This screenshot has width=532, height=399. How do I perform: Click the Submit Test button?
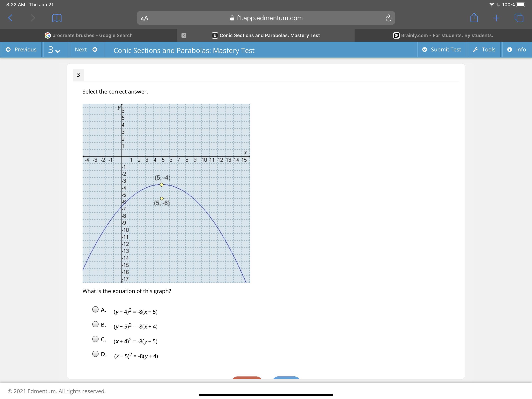pos(442,49)
